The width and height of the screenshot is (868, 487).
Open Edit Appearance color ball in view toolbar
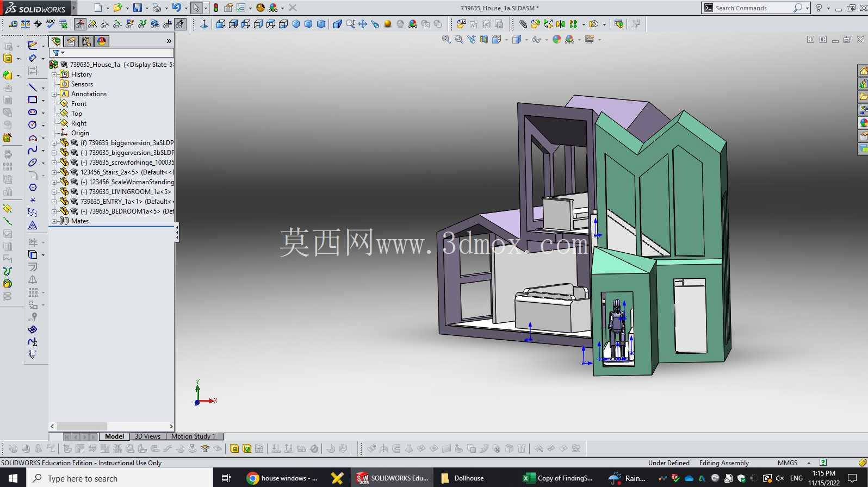(x=556, y=39)
